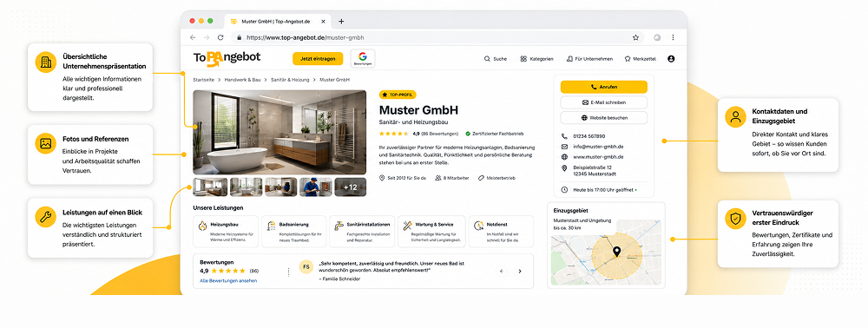The width and height of the screenshot is (868, 328).
Task: Click the picture icon of Fotos und Referenzen
Action: tap(46, 143)
